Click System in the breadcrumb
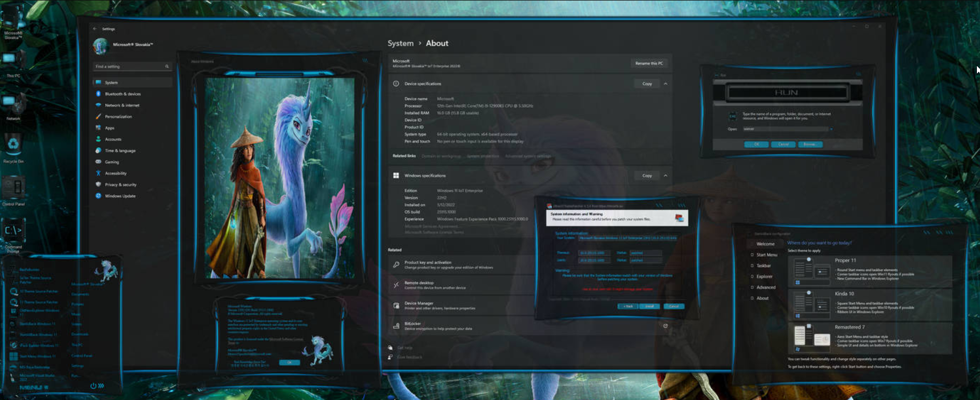This screenshot has height=400, width=980. [x=400, y=43]
